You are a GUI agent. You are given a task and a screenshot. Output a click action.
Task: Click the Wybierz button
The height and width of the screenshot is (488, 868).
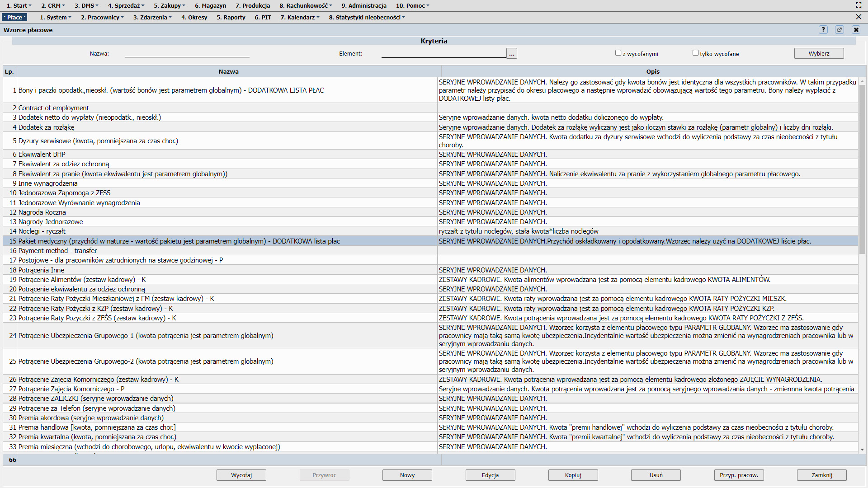tap(819, 53)
